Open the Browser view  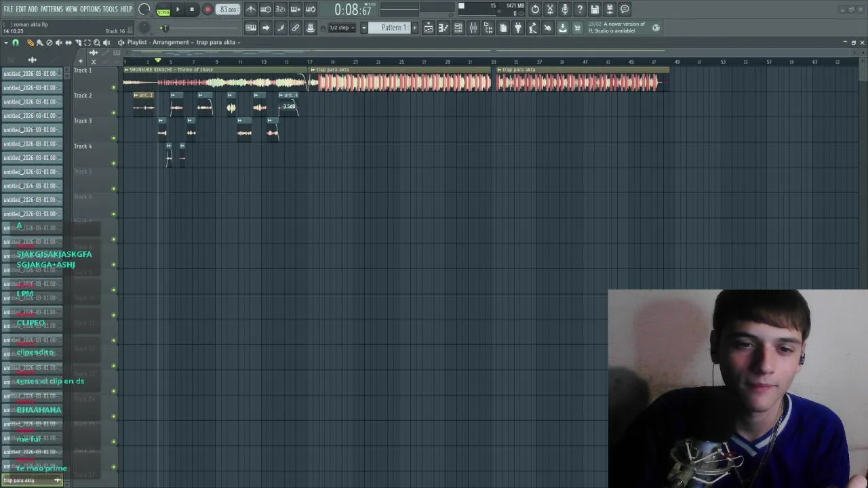(488, 28)
